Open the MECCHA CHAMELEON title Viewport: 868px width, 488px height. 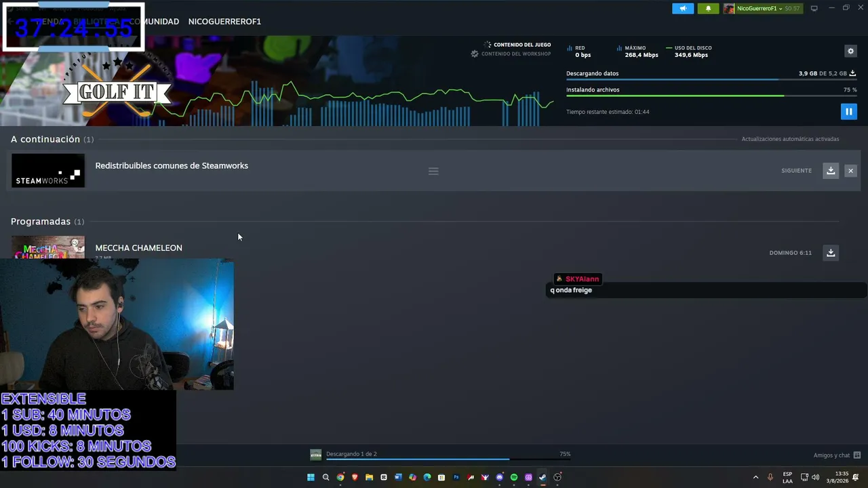(138, 248)
